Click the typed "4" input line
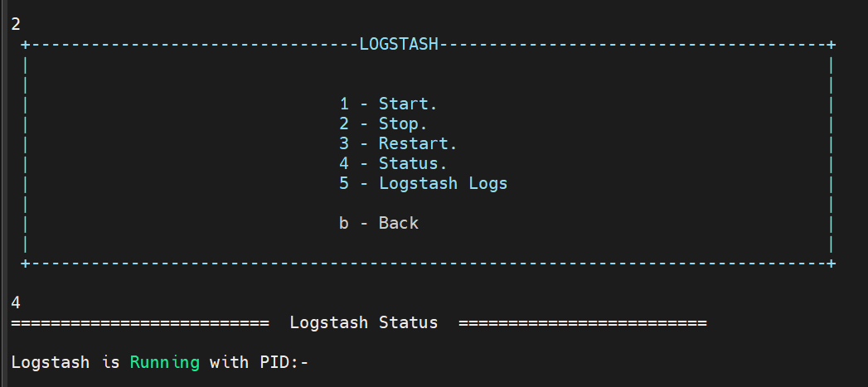Screen dimensions: 868x387 (16, 302)
